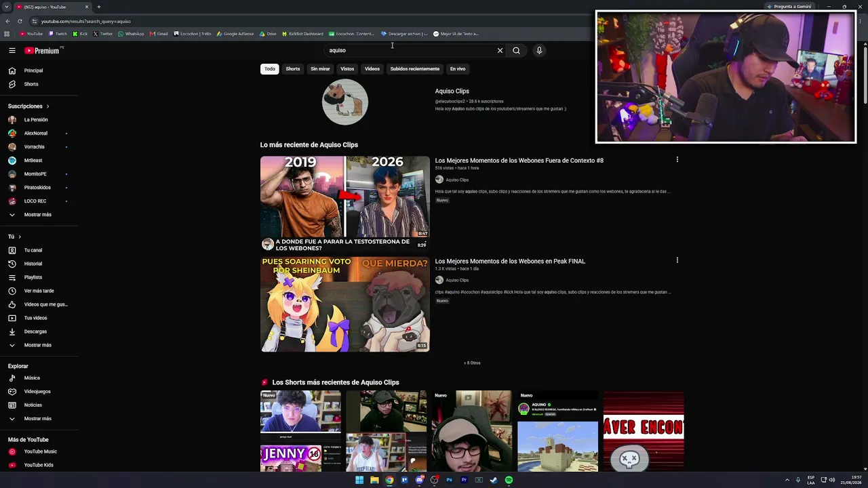Select the Subidos recientemente filter chip
Image resolution: width=868 pixels, height=488 pixels.
[415, 68]
